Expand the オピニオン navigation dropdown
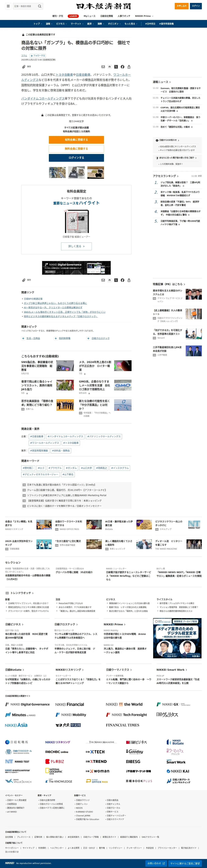The width and height of the screenshot is (207, 868). point(114,24)
